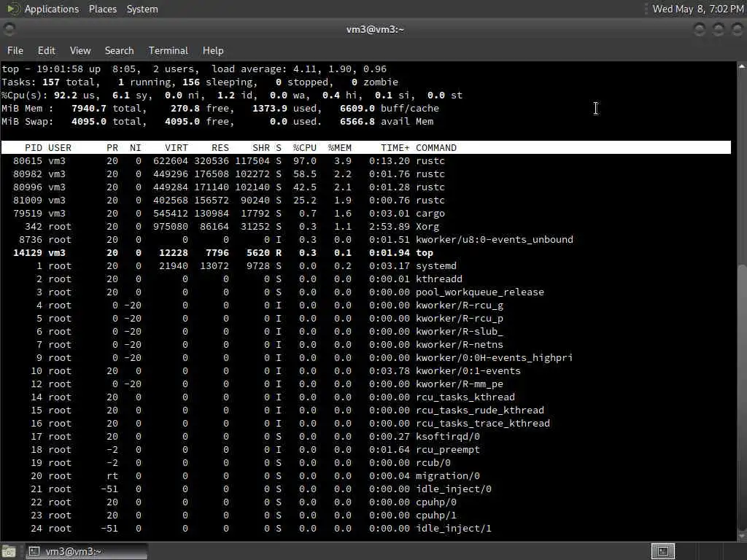Screen dimensions: 747x560
Task: Click the idle_inject/1 process name
Action: [x=454, y=528]
